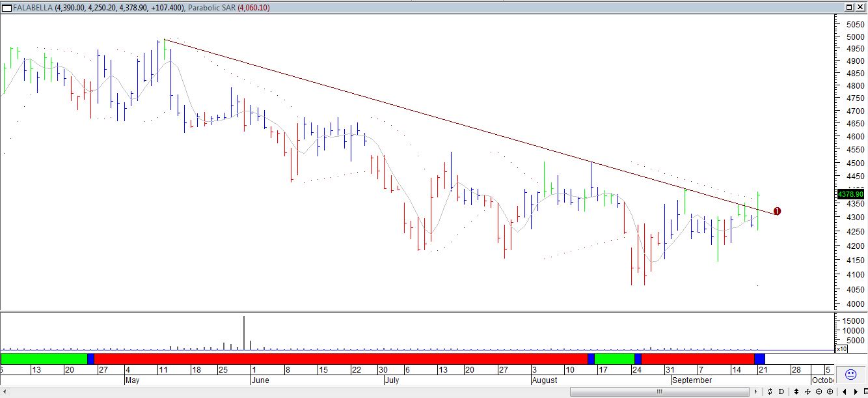Image resolution: width=868 pixels, height=398 pixels.
Task: Select the four-way pan cross icon
Action: [807, 391]
